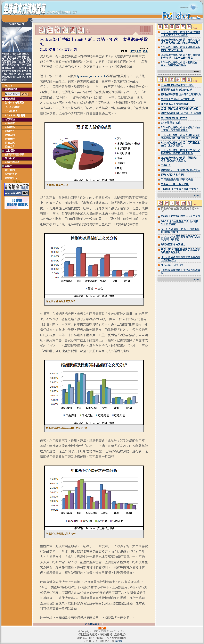The image size is (204, 644).
Task: Click the 2009年7月6日 date in the sidebar
Action: click(x=16, y=24)
